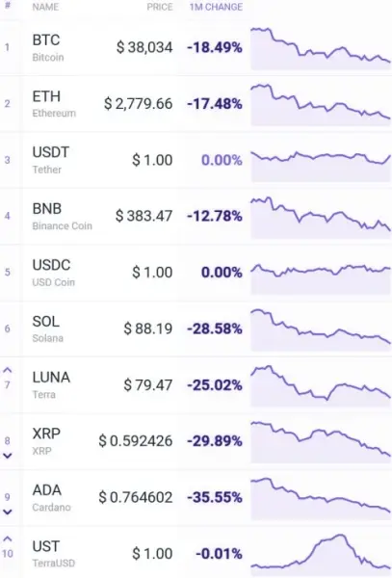The image size is (392, 578).
Task: Open the BNB Binance Coin link
Action: (62, 217)
